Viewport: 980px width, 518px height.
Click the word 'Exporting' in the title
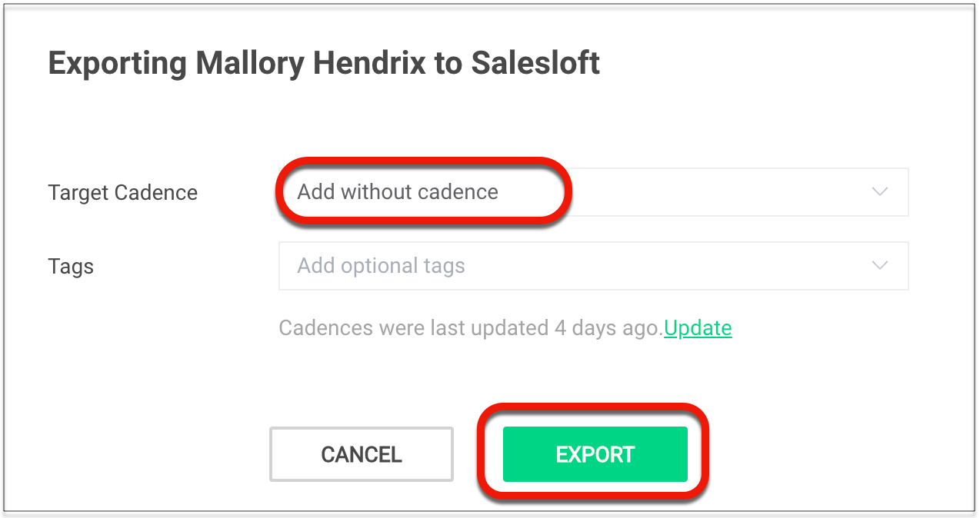(117, 63)
